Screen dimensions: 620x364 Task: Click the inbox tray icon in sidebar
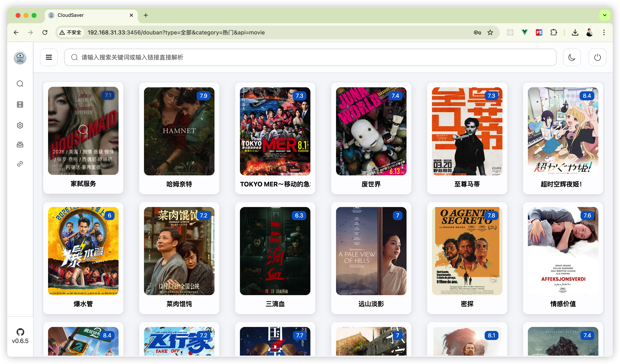click(x=20, y=145)
